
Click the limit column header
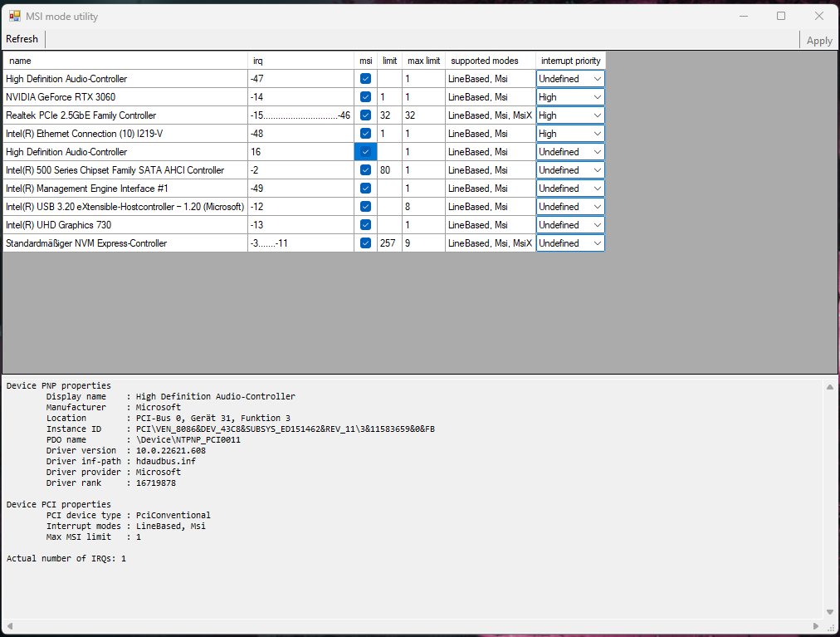389,61
